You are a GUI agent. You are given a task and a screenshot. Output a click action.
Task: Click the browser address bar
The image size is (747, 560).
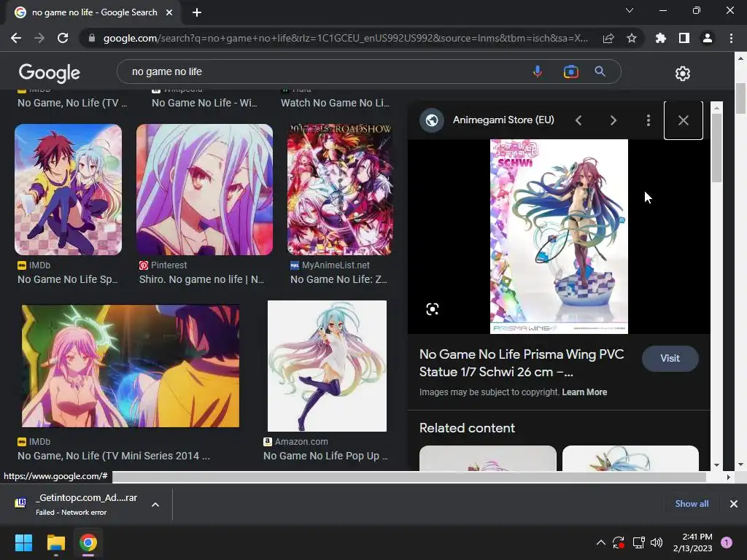click(345, 38)
